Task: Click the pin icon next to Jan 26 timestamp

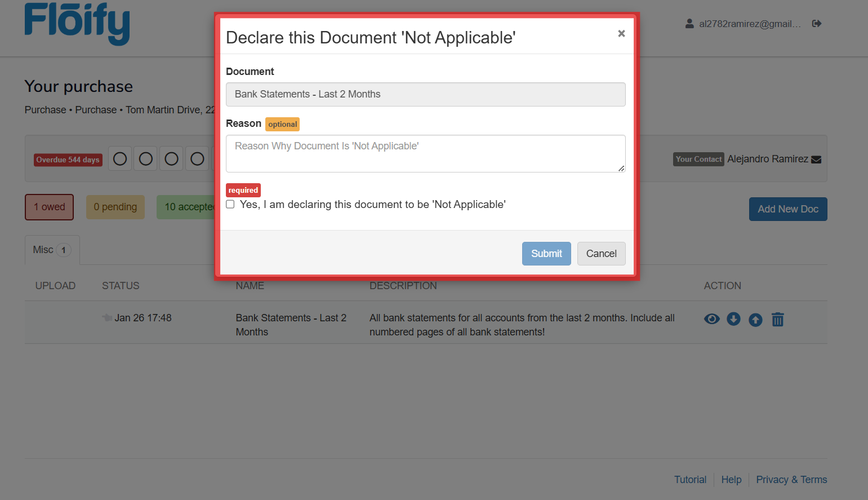Action: pos(107,317)
